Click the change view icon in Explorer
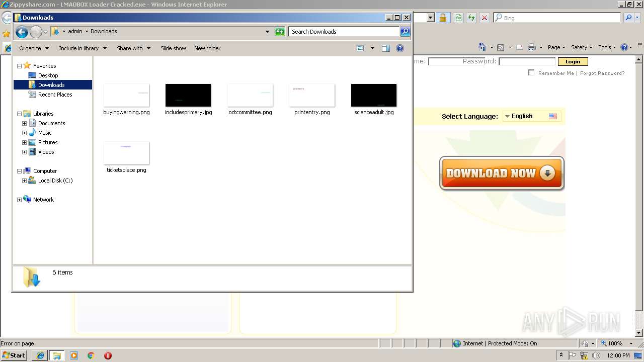The height and width of the screenshot is (362, 644). pyautogui.click(x=360, y=48)
